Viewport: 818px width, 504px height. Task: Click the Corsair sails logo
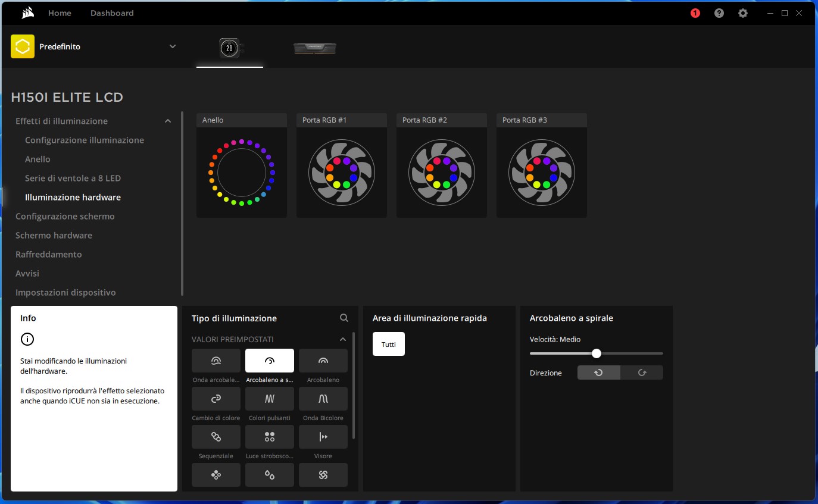coord(27,12)
